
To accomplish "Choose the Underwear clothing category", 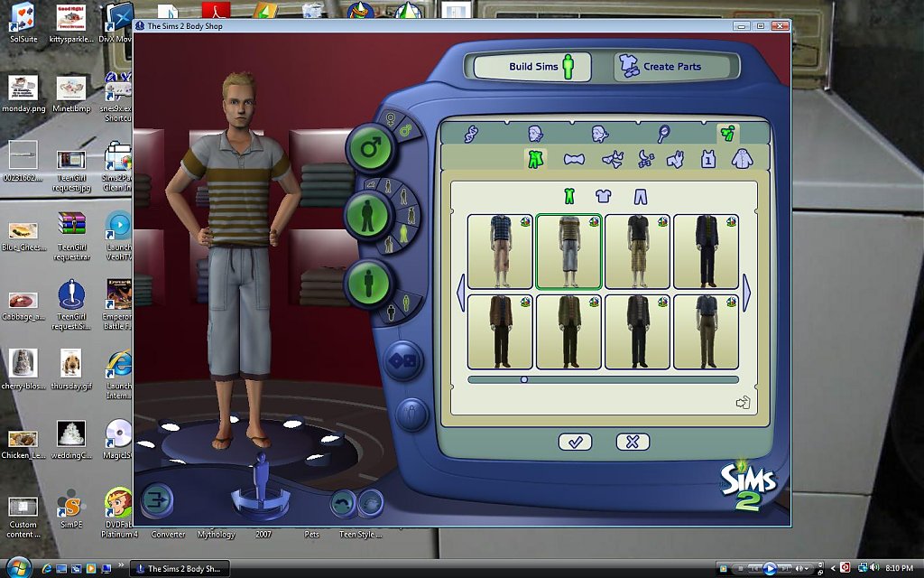I will coord(613,160).
